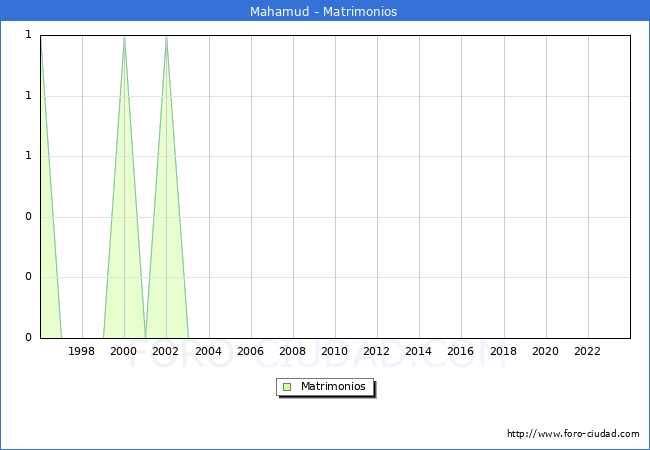Screen dimensions: 650x450
Task: Select the 2000 x-axis label
Action: [x=124, y=352]
